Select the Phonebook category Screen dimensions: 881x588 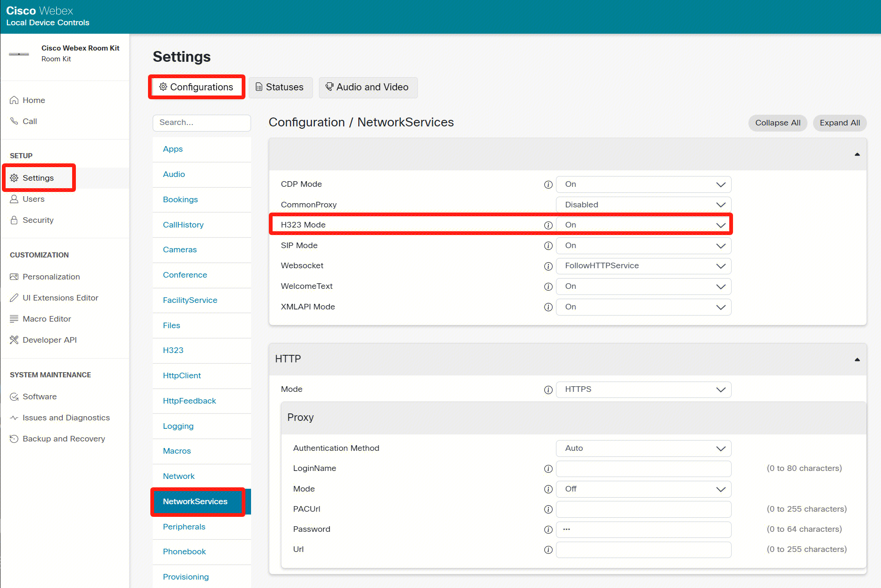tap(201, 551)
